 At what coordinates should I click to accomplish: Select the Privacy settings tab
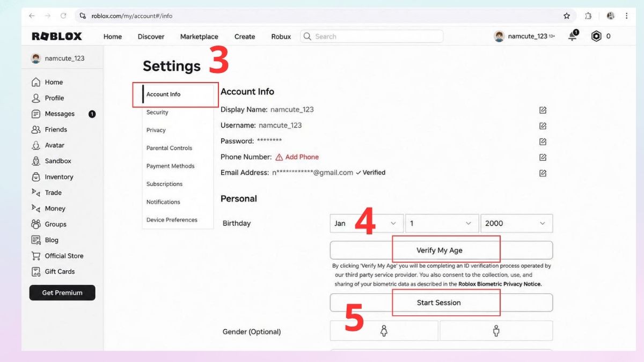click(156, 130)
